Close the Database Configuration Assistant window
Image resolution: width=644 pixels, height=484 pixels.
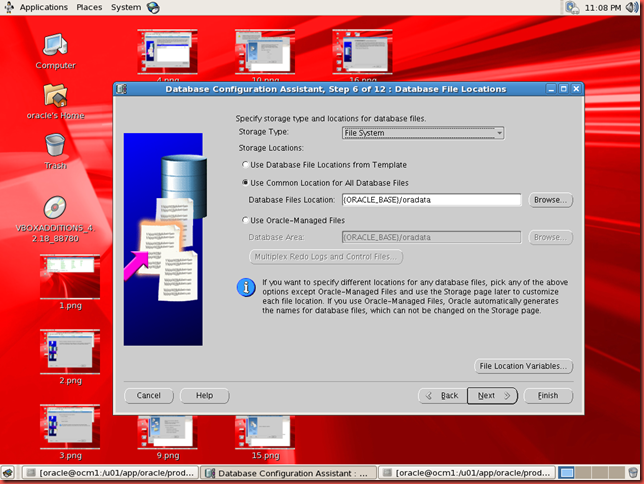[576, 89]
